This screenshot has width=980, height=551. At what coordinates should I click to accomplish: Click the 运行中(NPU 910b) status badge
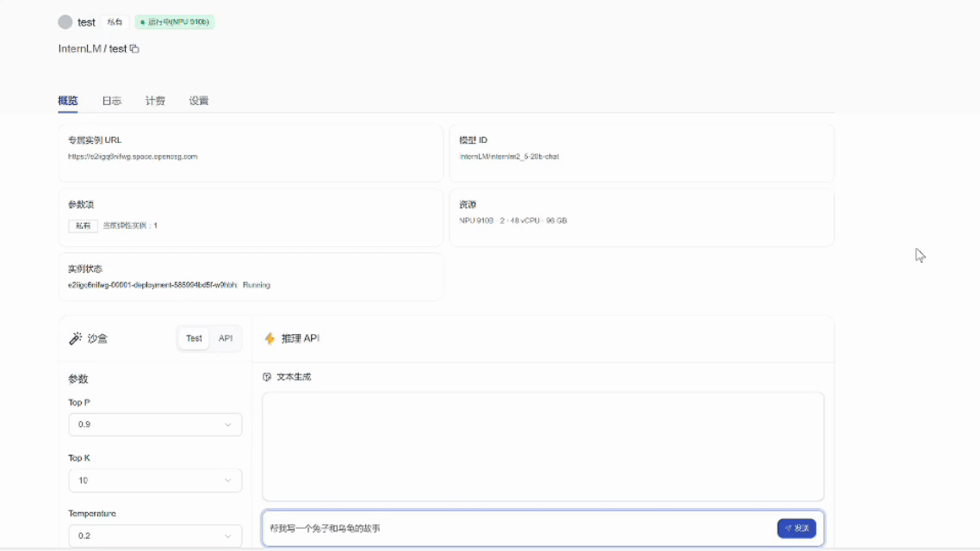tap(174, 22)
